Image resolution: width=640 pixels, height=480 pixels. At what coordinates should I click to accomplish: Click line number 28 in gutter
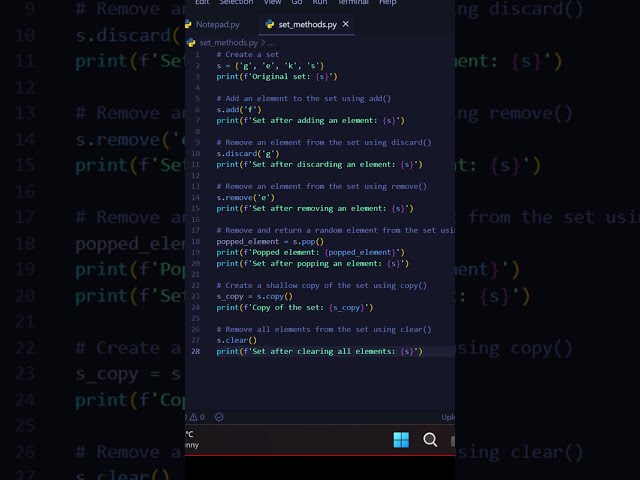tap(196, 351)
